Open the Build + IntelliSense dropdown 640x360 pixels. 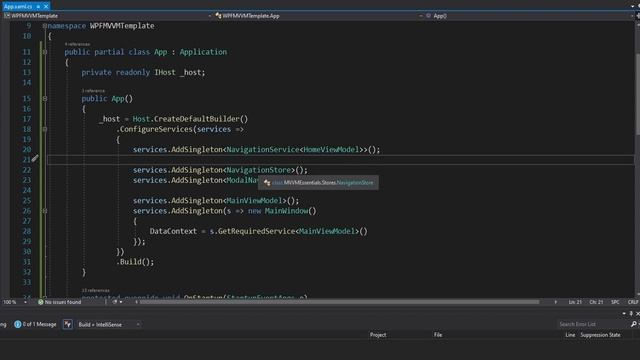pyautogui.click(x=108, y=324)
